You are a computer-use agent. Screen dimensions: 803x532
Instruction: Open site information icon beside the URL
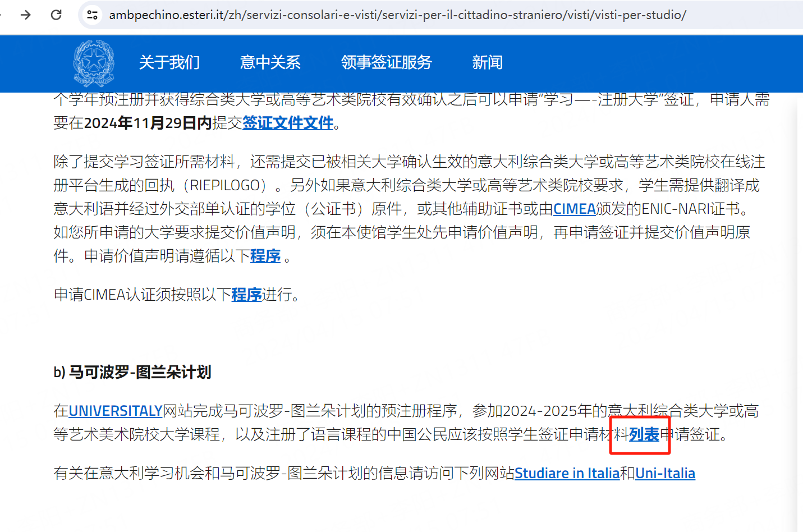[x=92, y=15]
